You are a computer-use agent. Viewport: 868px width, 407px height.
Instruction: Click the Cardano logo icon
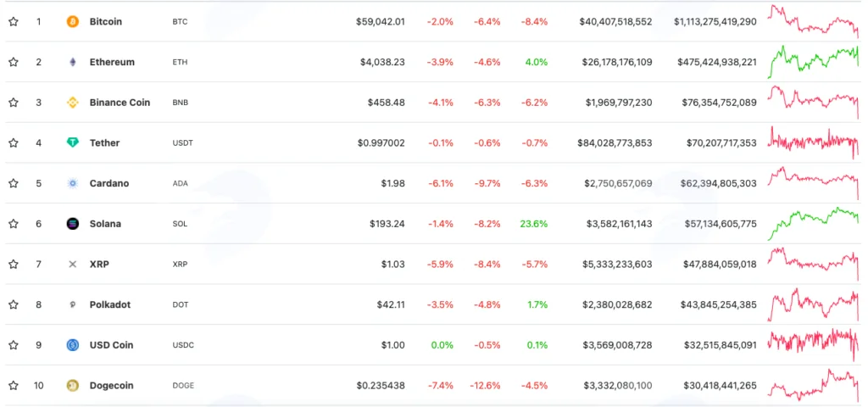click(73, 183)
